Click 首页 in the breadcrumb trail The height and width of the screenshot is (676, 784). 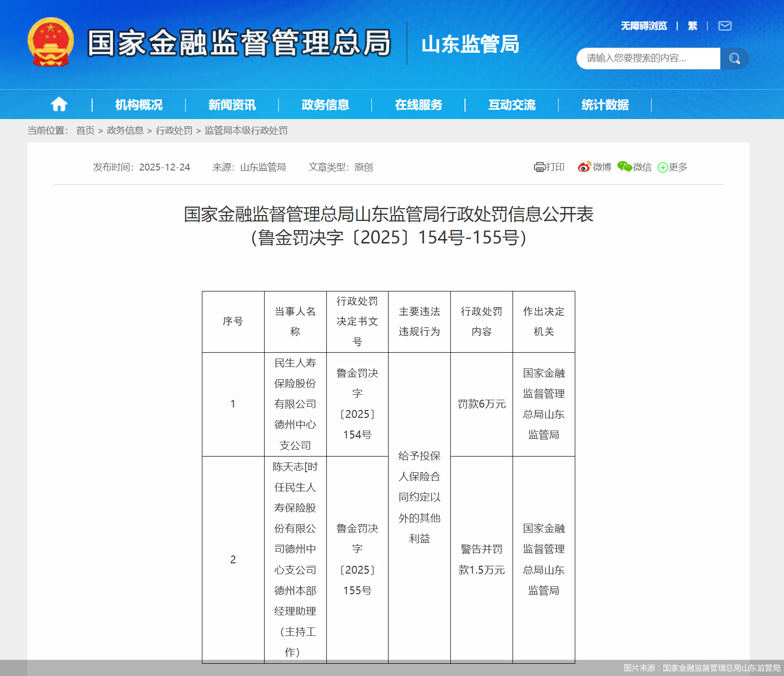click(84, 130)
